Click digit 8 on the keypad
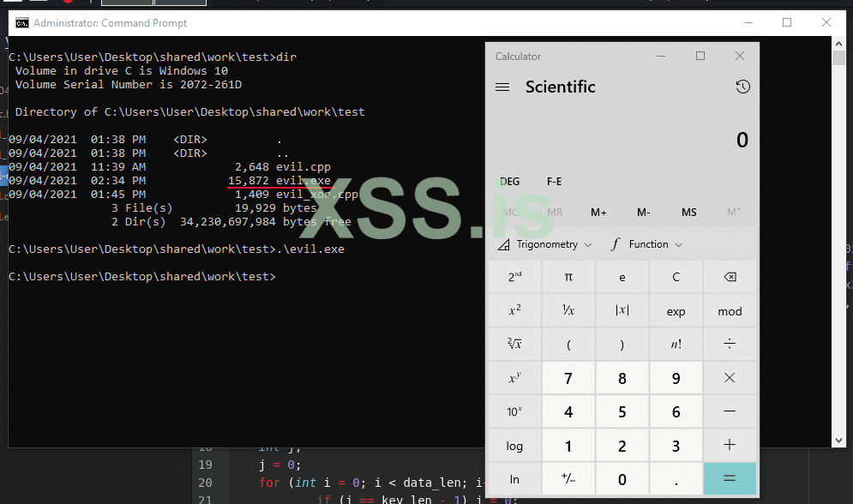The width and height of the screenshot is (853, 504). (x=622, y=378)
